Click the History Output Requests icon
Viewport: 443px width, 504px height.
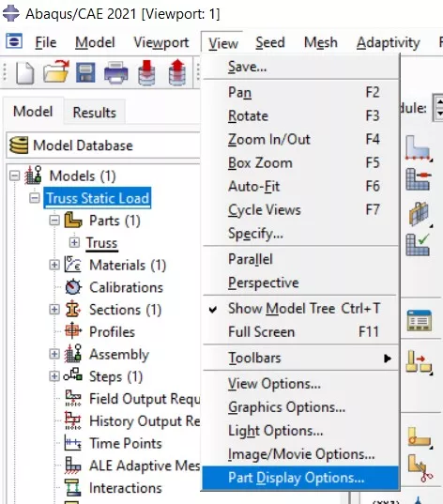72,421
